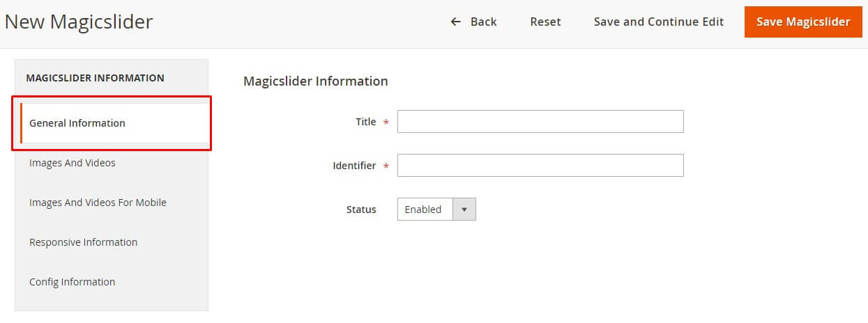Open the Responsive Information tab
868x323 pixels.
(83, 242)
